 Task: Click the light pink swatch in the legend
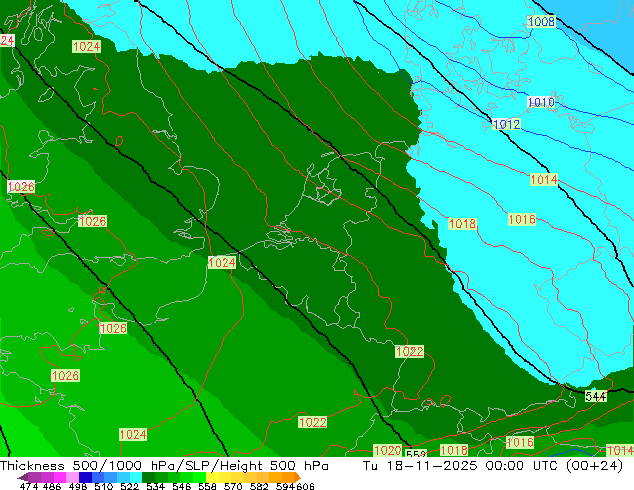click(x=72, y=477)
